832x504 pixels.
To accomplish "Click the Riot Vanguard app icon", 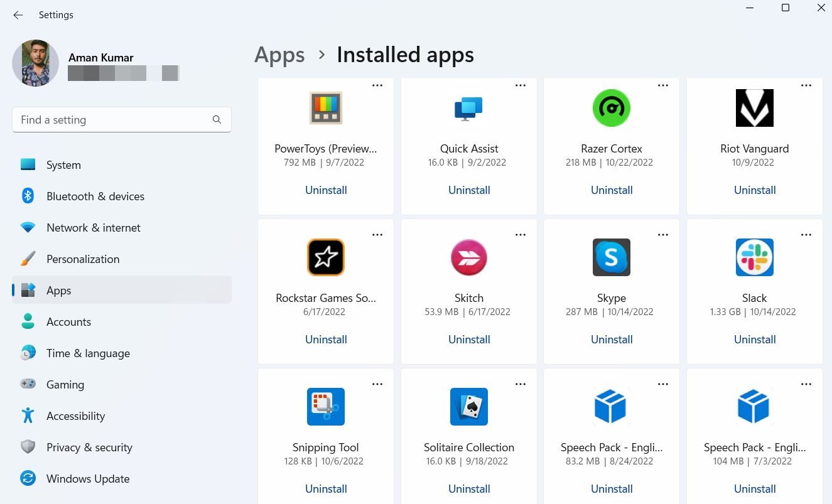I will [755, 108].
